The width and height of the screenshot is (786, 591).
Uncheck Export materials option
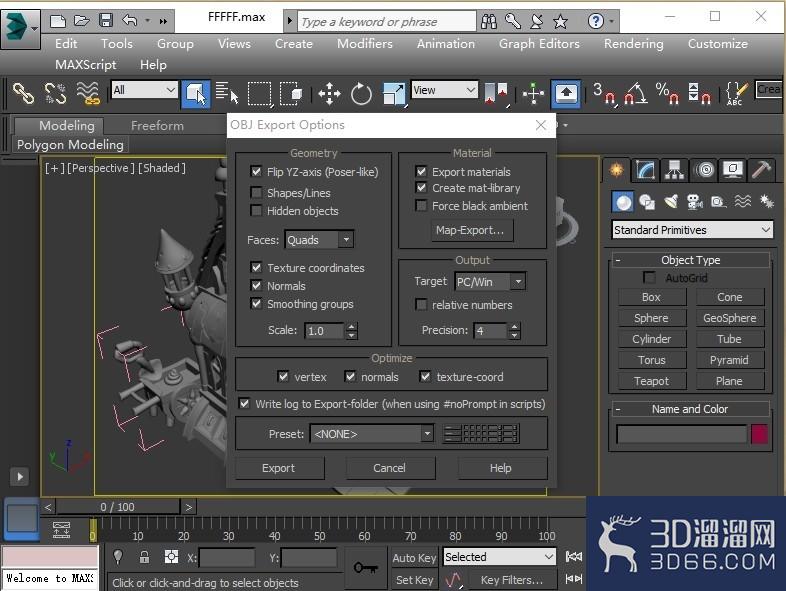(x=421, y=172)
